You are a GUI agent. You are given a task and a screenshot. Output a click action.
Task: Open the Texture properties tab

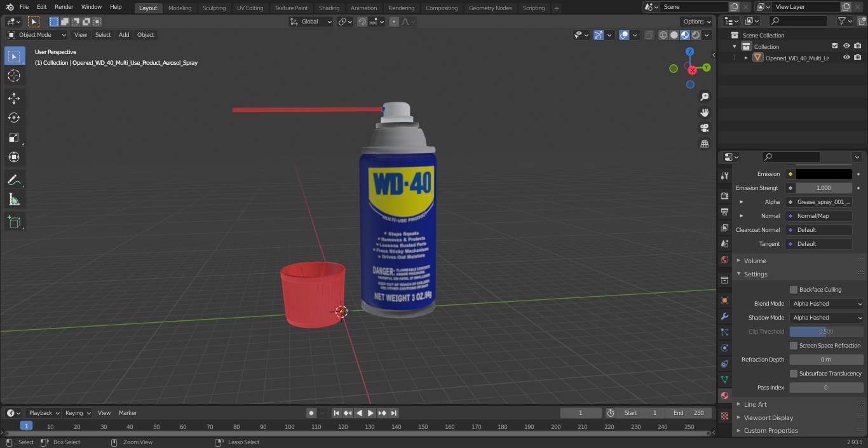point(724,416)
